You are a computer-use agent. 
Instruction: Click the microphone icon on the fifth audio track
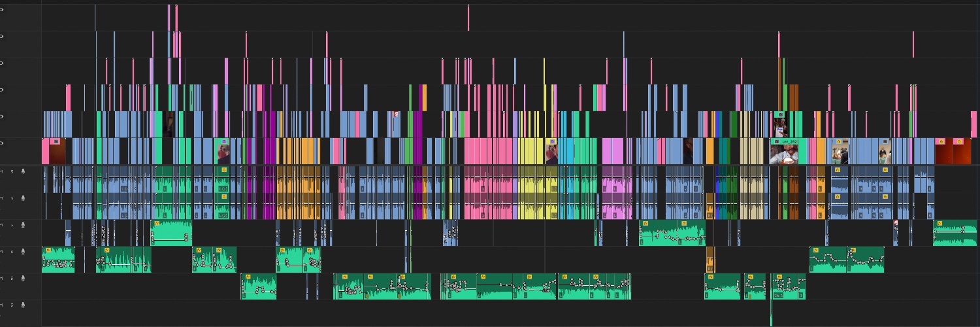click(x=23, y=279)
